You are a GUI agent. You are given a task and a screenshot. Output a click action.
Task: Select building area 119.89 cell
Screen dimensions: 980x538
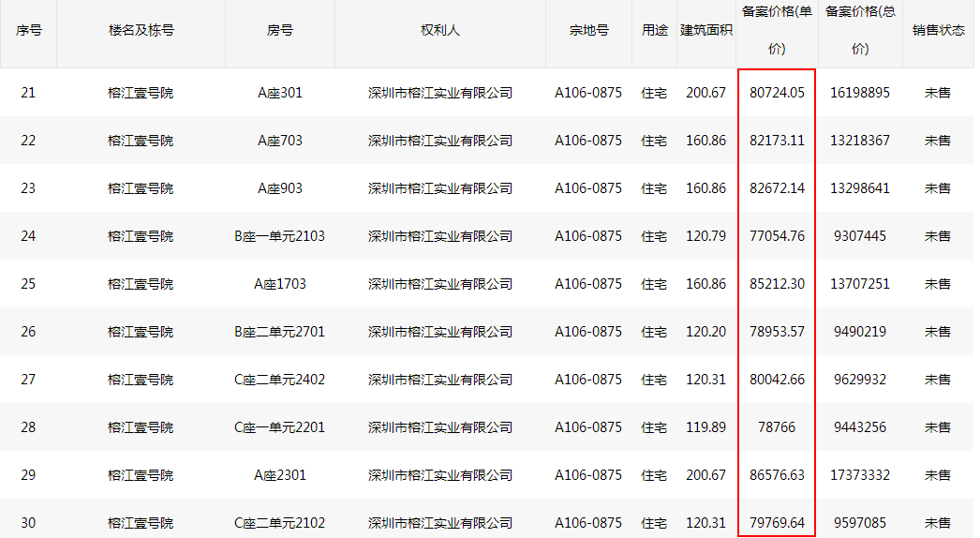(705, 427)
